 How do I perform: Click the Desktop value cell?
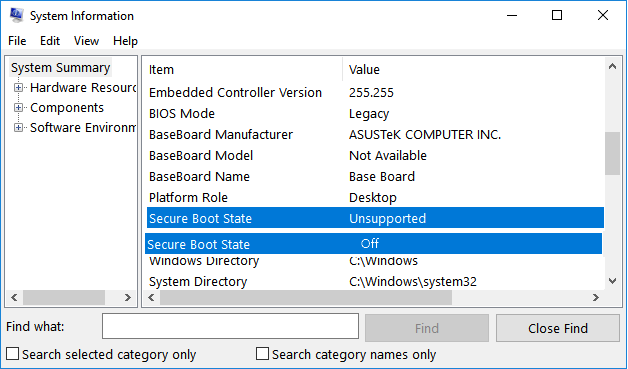[x=373, y=198]
